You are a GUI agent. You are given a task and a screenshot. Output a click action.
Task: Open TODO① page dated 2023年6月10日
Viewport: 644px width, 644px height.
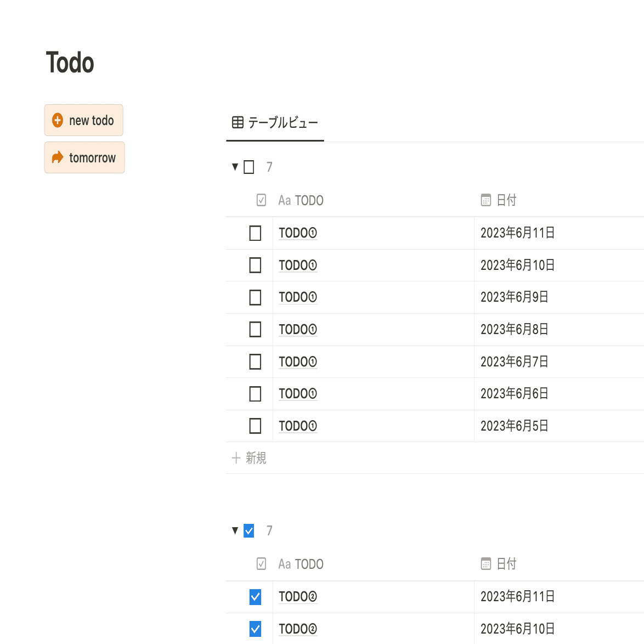coord(298,265)
